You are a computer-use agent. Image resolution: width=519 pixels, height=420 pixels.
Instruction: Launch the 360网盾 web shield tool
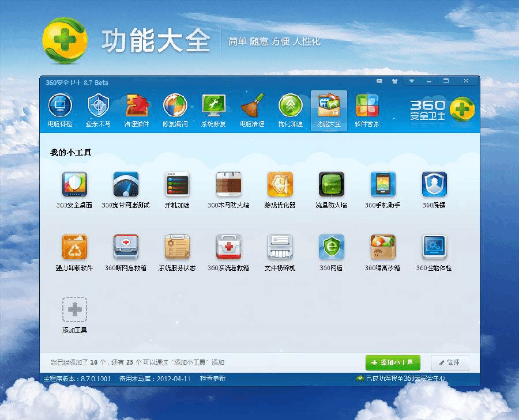coord(331,253)
